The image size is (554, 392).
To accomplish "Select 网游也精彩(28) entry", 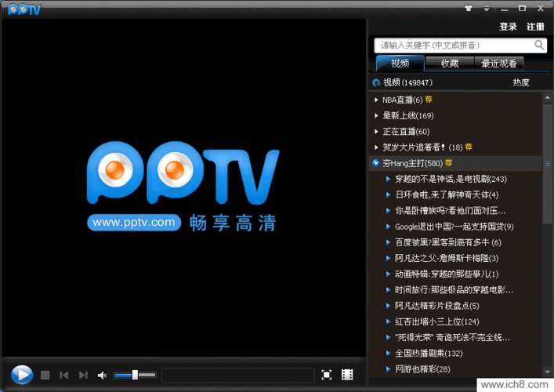I will point(422,369).
